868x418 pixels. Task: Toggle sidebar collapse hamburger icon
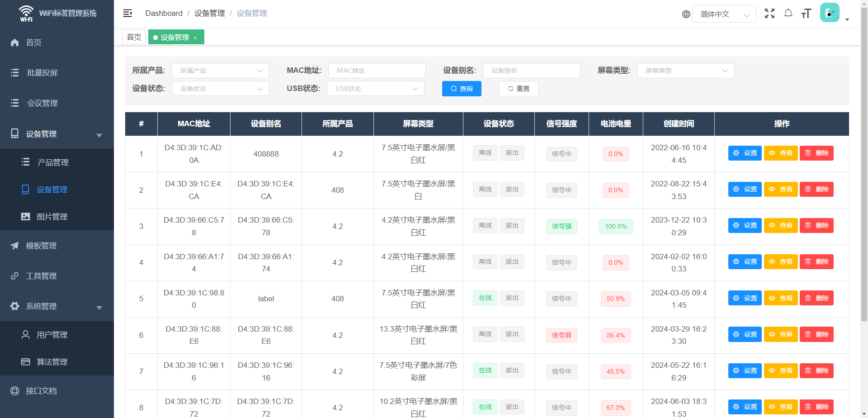click(x=127, y=13)
